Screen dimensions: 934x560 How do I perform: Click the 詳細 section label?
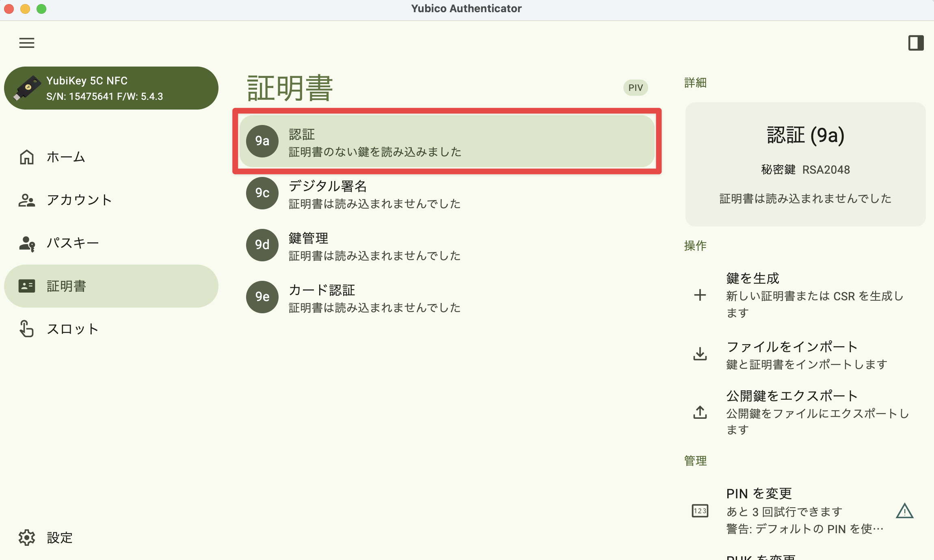(695, 83)
